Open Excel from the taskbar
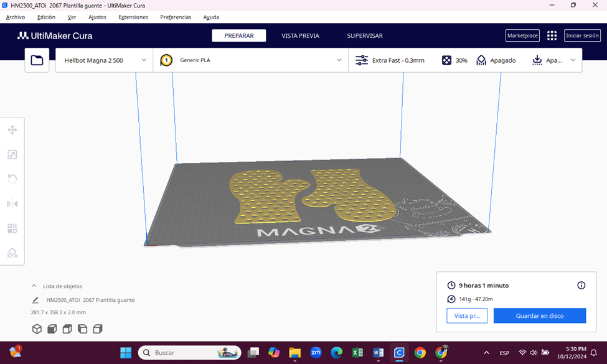 tap(357, 352)
